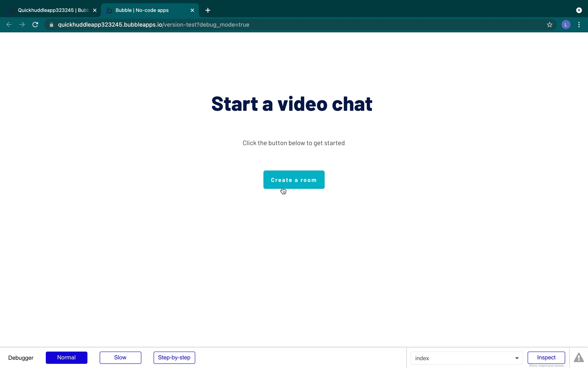
Task: View site info via the lock icon
Action: (51, 25)
